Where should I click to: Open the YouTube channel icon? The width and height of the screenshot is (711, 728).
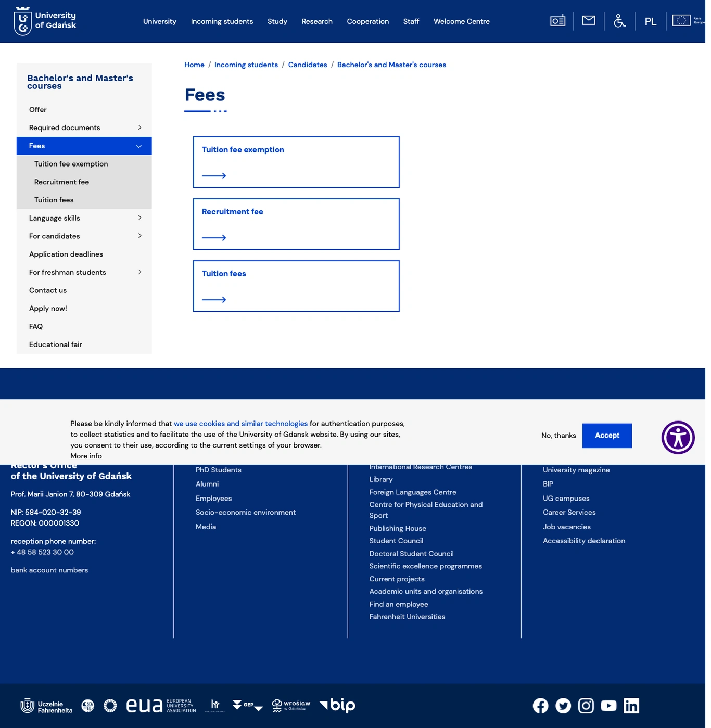pyautogui.click(x=608, y=706)
